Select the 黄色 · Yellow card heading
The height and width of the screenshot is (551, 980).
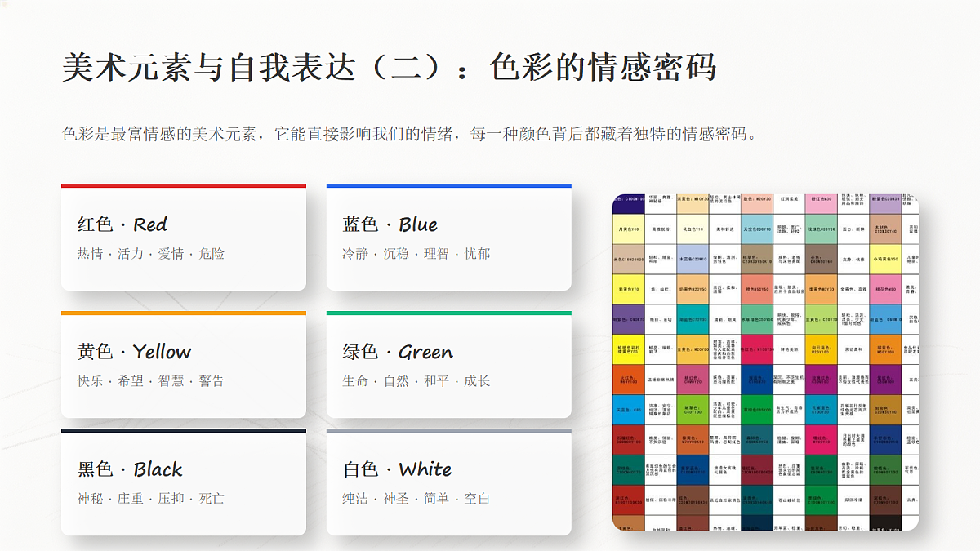click(135, 352)
